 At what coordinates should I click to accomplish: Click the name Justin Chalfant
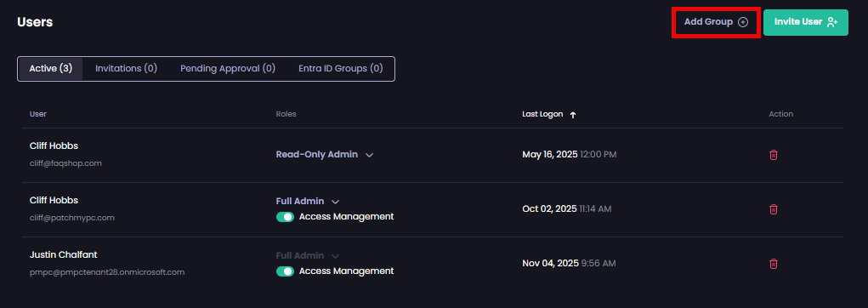[x=63, y=254]
